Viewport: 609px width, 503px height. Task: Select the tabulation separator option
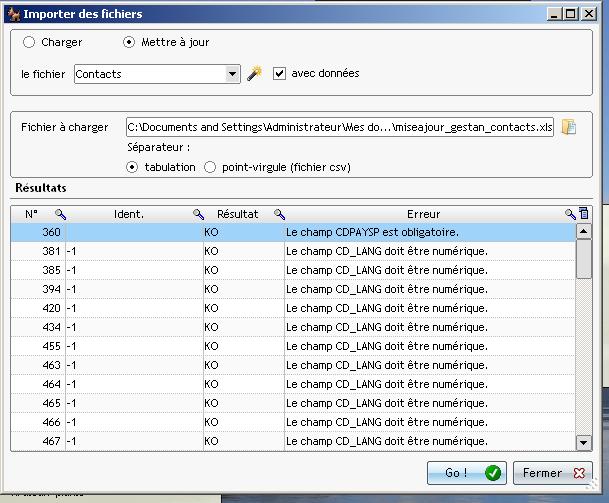[x=132, y=167]
